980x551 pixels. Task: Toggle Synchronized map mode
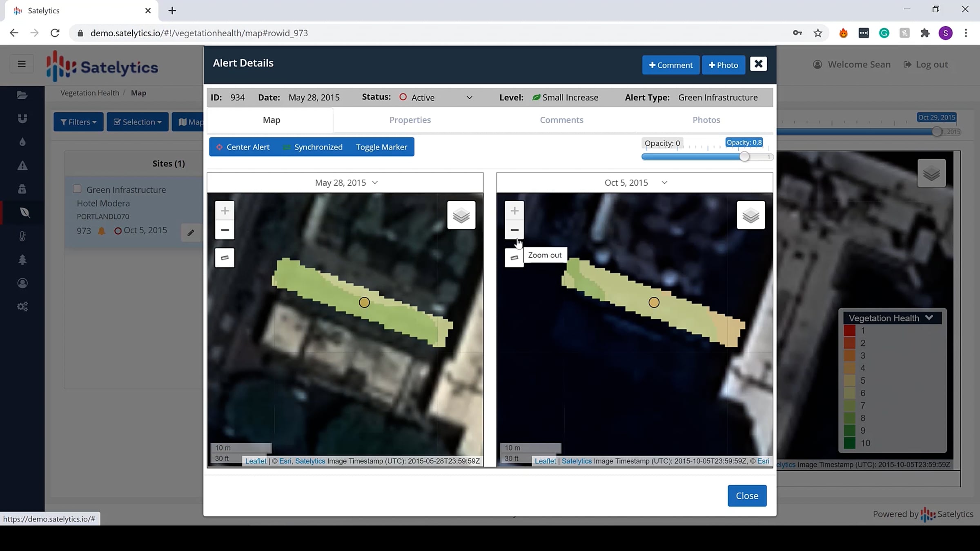click(313, 147)
